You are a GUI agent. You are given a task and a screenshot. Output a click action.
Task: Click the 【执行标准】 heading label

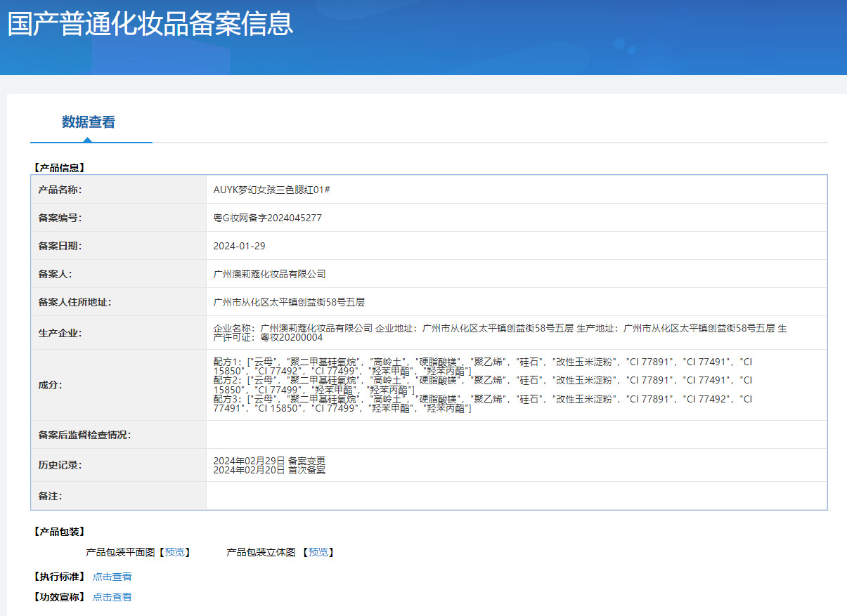pyautogui.click(x=58, y=577)
